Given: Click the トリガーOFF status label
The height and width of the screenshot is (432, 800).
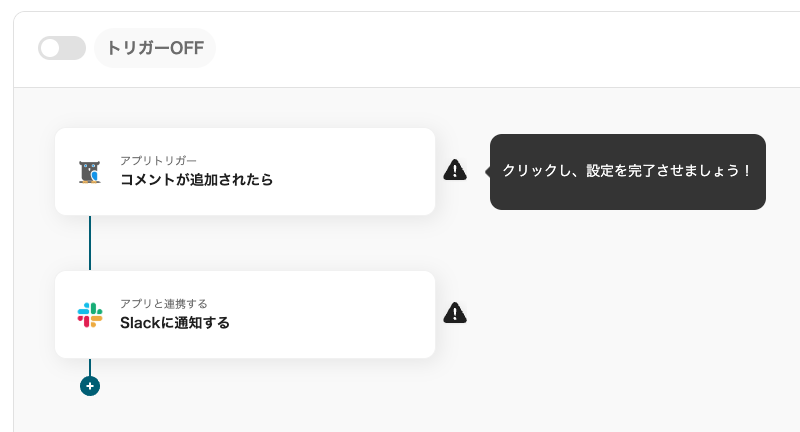Looking at the screenshot, I should tap(155, 48).
